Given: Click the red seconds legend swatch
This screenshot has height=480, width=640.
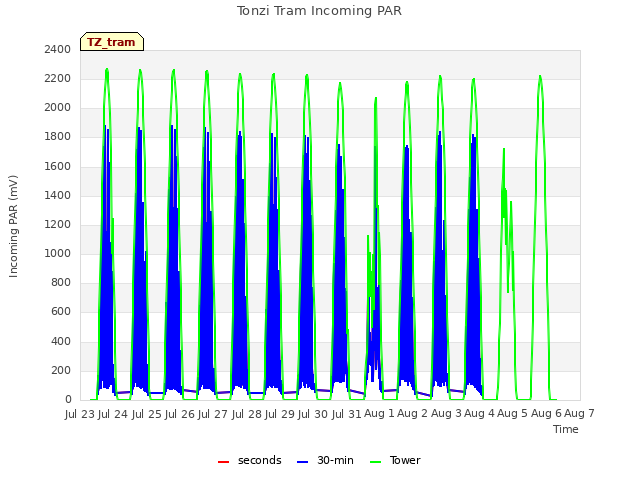Looking at the screenshot, I should pos(223,462).
